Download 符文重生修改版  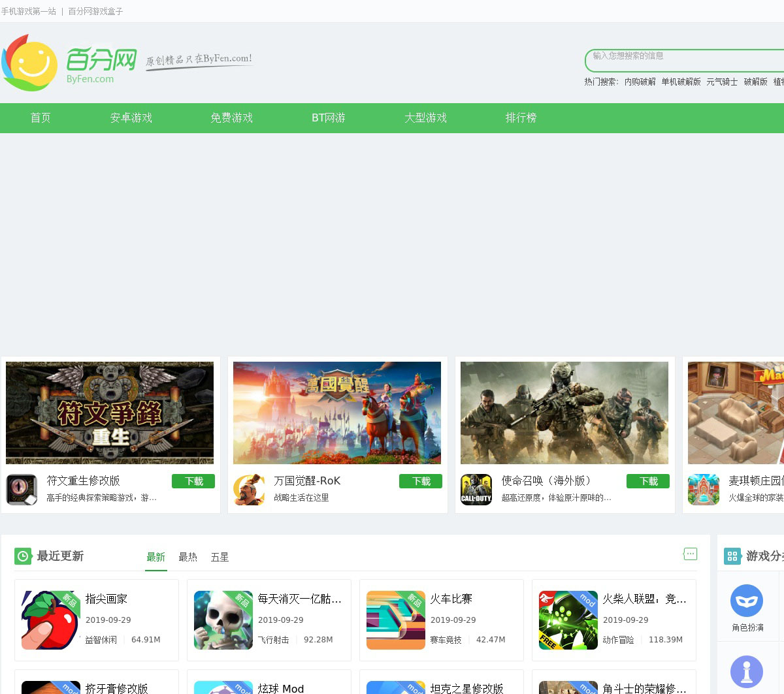[x=193, y=481]
